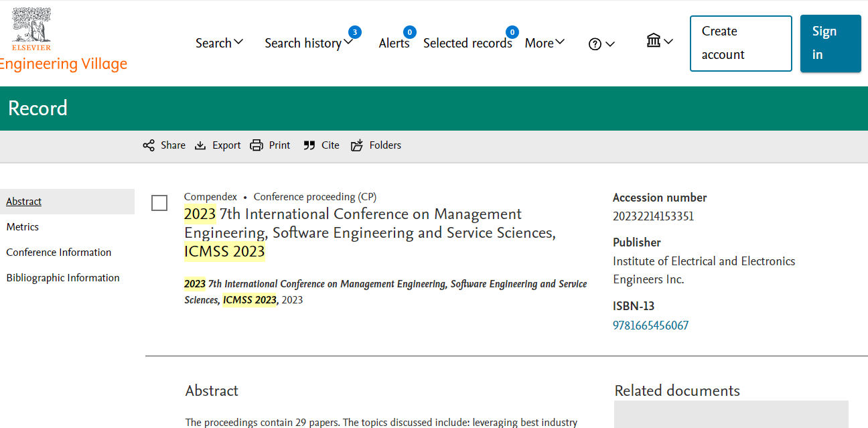This screenshot has width=868, height=428.
Task: Click the italic source title line
Action: [x=386, y=292]
